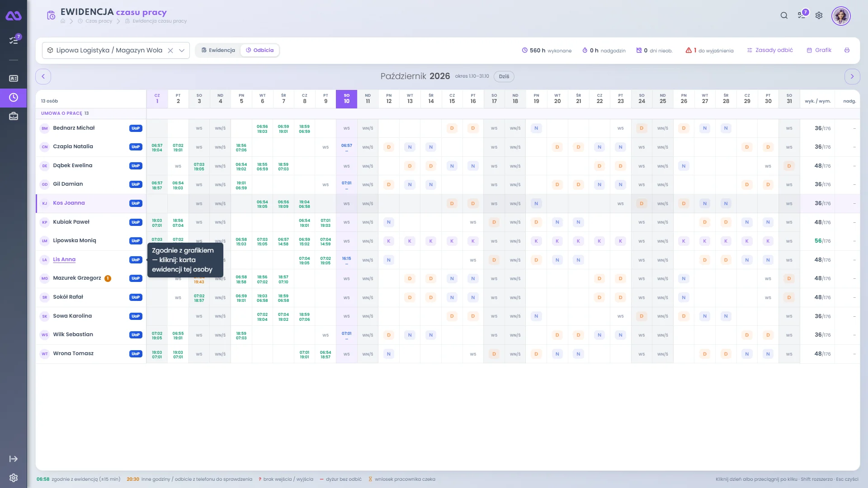Click the home icon in the breadcrumb
868x488 pixels.
(x=63, y=21)
